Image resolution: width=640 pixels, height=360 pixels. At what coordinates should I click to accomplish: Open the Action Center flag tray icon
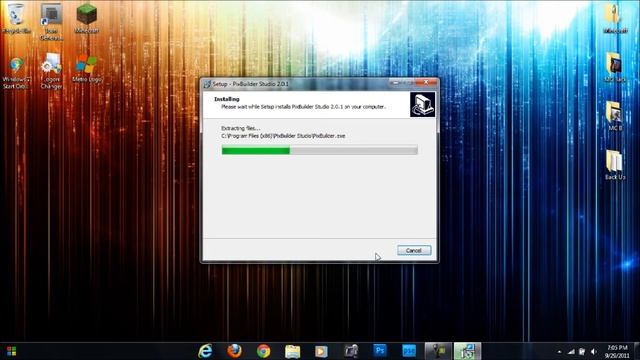[x=582, y=351]
